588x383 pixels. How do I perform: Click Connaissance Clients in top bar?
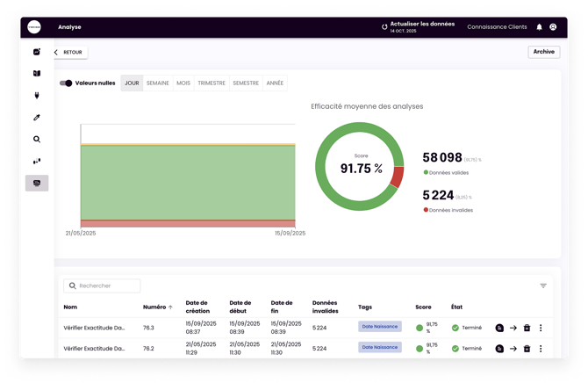[x=497, y=27]
